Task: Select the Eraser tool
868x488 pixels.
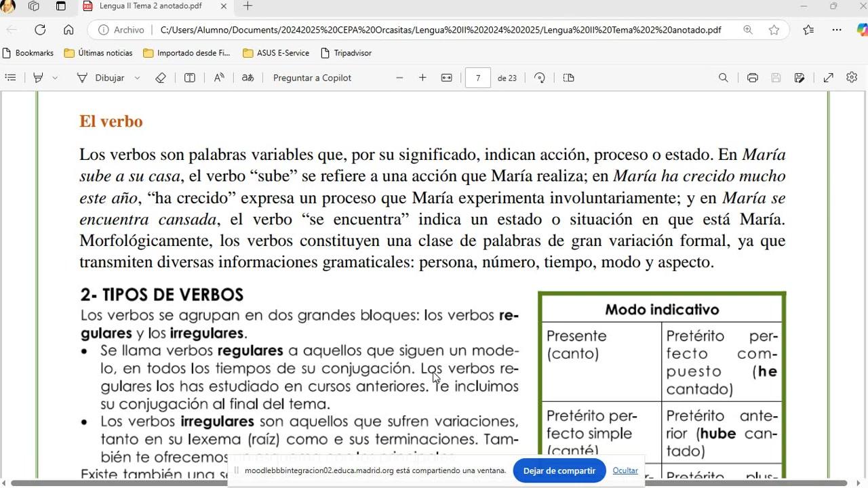Action: 161,78
